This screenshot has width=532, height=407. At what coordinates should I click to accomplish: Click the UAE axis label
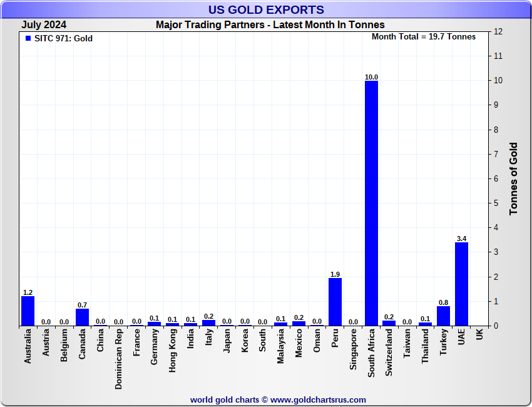[461, 337]
